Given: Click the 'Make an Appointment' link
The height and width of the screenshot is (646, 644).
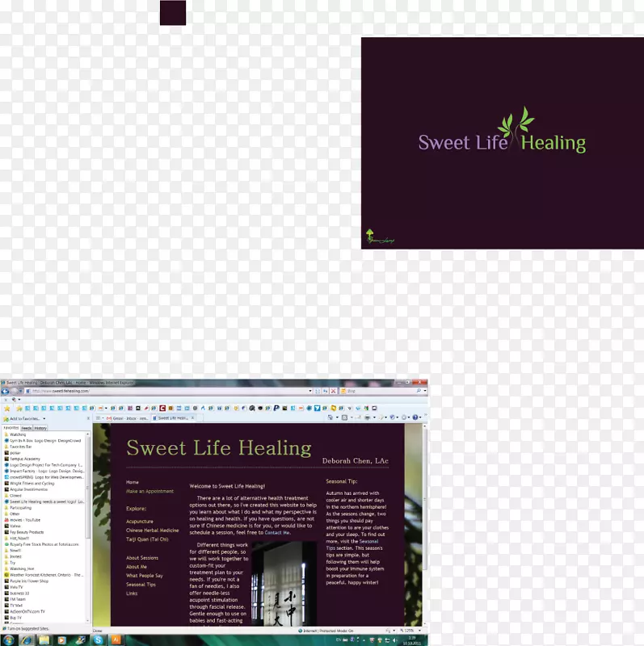Looking at the screenshot, I should coord(149,491).
